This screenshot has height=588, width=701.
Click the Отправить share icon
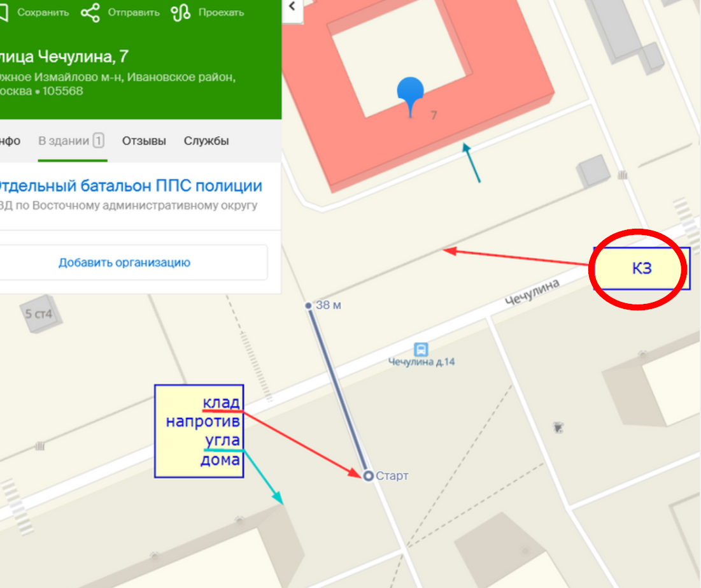click(90, 13)
